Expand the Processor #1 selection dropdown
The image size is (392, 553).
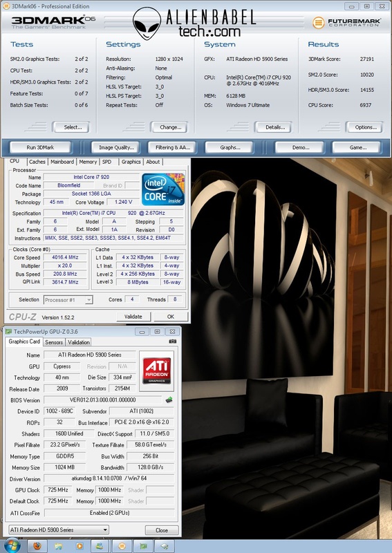pyautogui.click(x=68, y=300)
